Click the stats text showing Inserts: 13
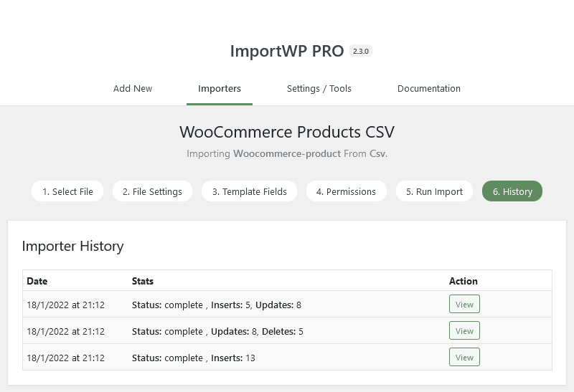This screenshot has height=392, width=574. pos(193,358)
